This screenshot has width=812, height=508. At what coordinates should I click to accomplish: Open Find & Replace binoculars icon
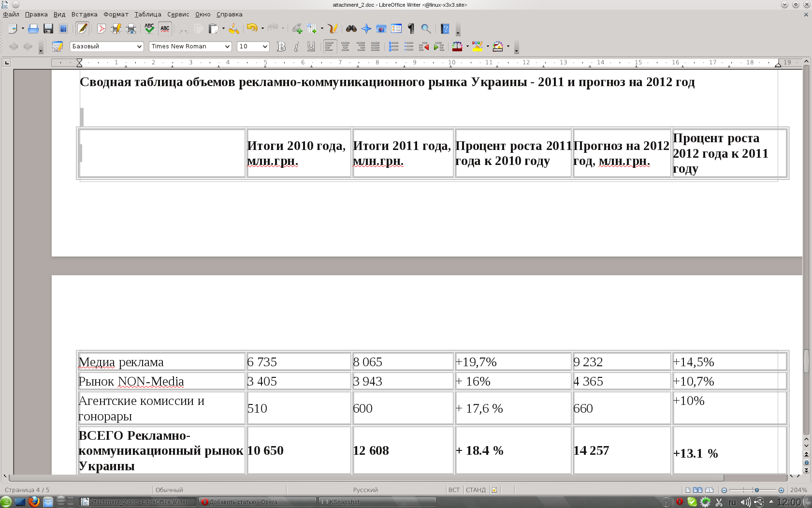click(351, 29)
